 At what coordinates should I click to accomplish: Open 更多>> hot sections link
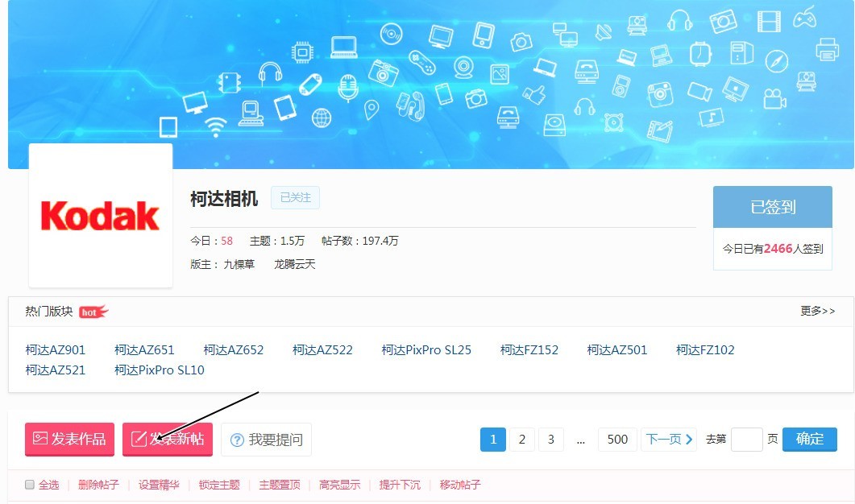pyautogui.click(x=817, y=311)
